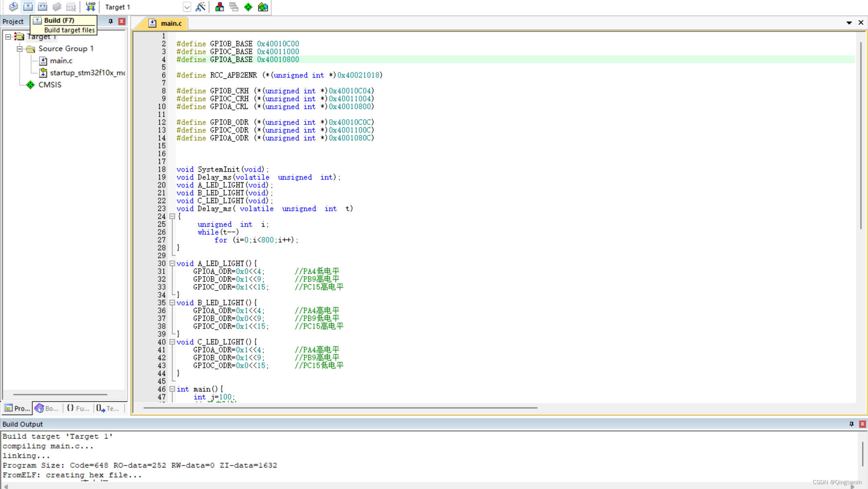
Task: Toggle auto-pin on the Project panel
Action: click(111, 21)
